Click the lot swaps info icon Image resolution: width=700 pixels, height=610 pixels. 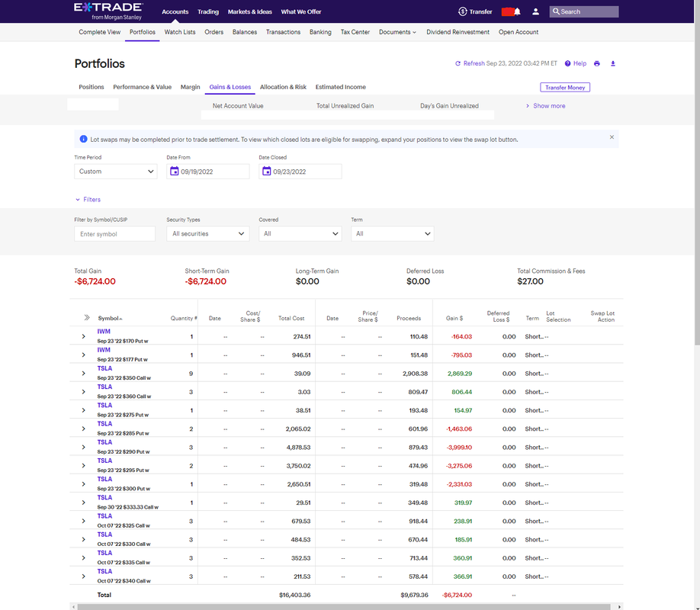pyautogui.click(x=83, y=139)
